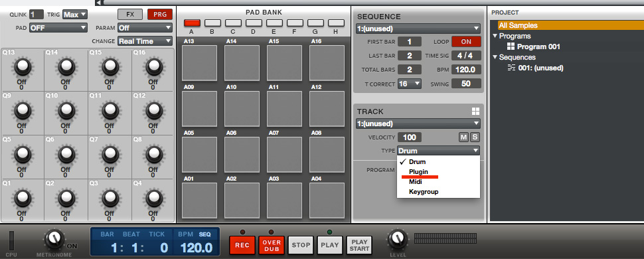Click the LAST BAR value field

(409, 56)
